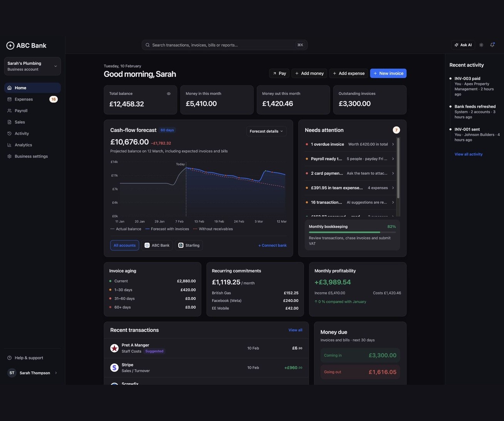
Task: Click + Connect bank link
Action: (x=272, y=245)
